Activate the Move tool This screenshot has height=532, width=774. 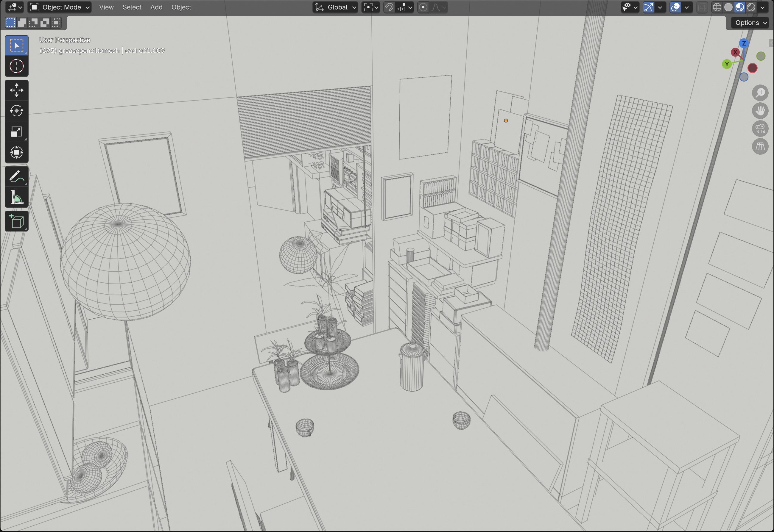coord(16,90)
